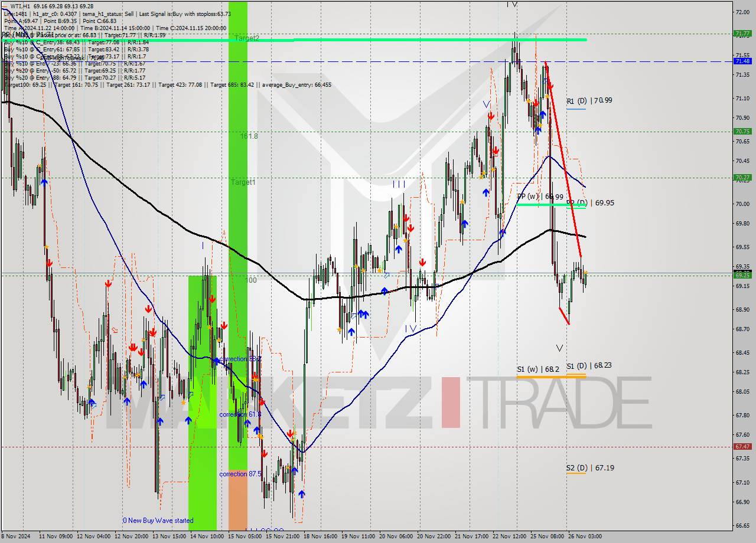Image resolution: width=756 pixels, height=543 pixels.
Task: Click the blue 71.48 price tag
Action: pyautogui.click(x=742, y=61)
